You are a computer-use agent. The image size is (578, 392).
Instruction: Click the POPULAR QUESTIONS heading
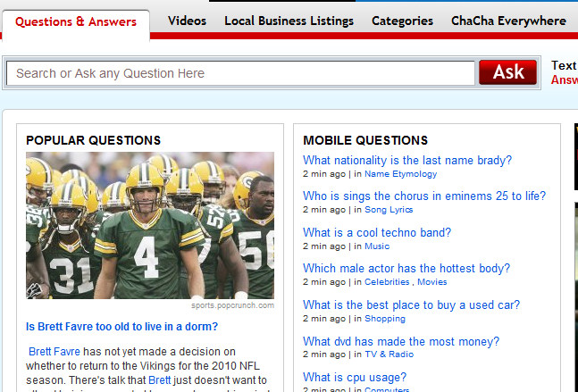tap(93, 140)
